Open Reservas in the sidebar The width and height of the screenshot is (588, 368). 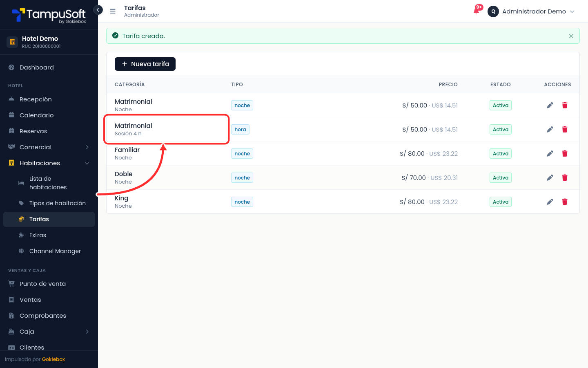[x=49, y=131]
